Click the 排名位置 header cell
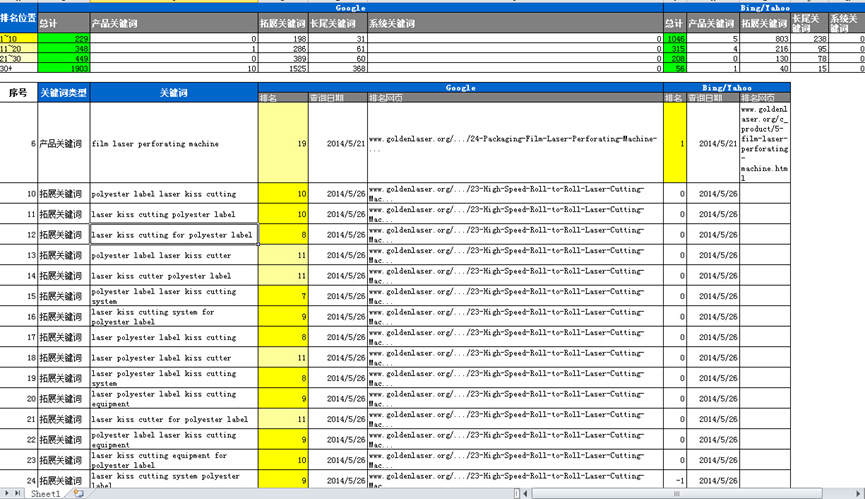 18,18
